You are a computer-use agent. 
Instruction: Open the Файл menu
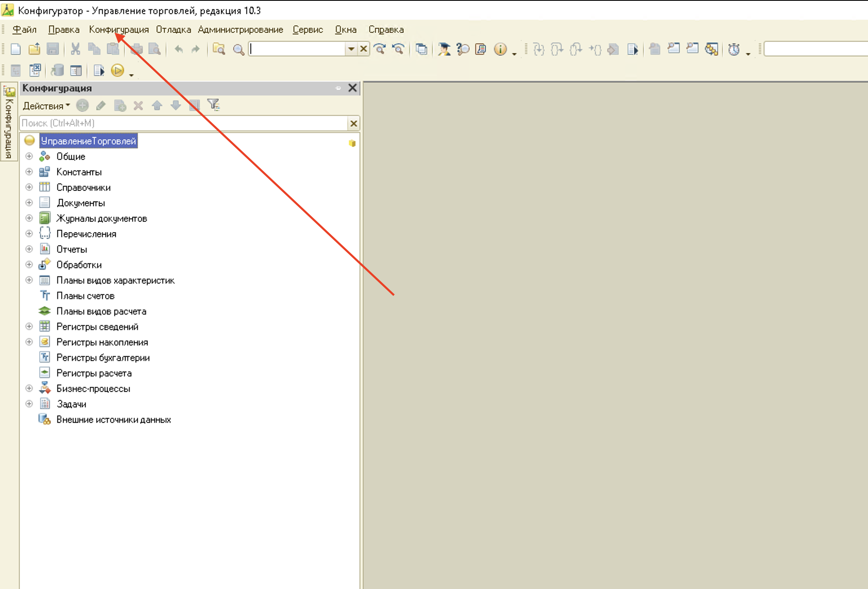[24, 30]
